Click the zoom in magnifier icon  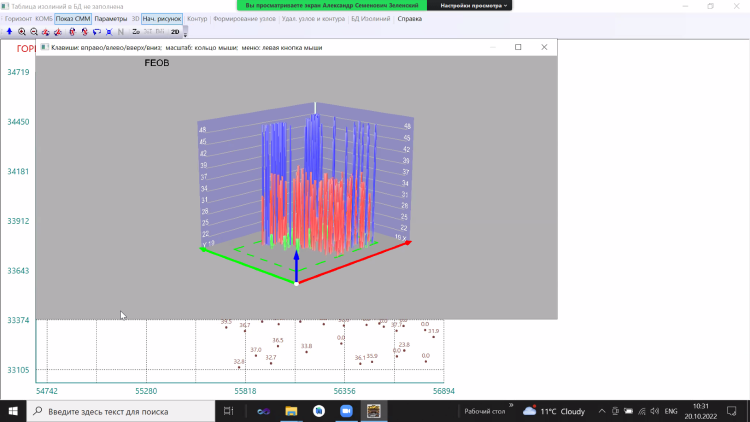21,32
